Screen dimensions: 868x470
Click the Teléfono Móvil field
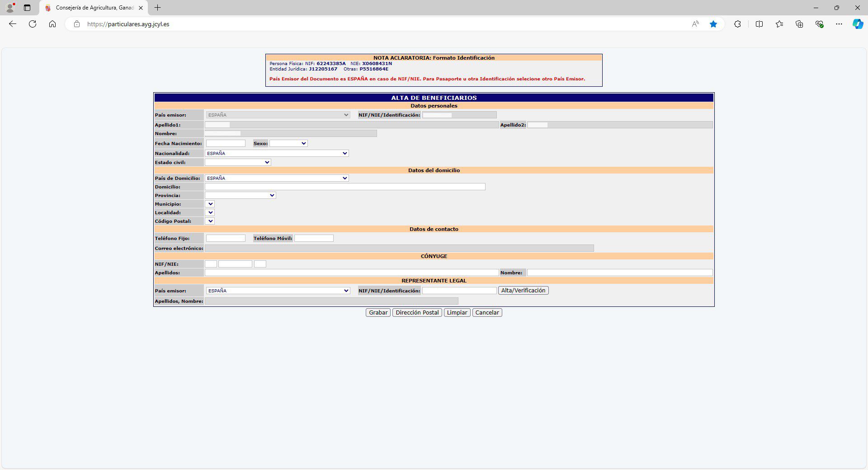pos(314,238)
